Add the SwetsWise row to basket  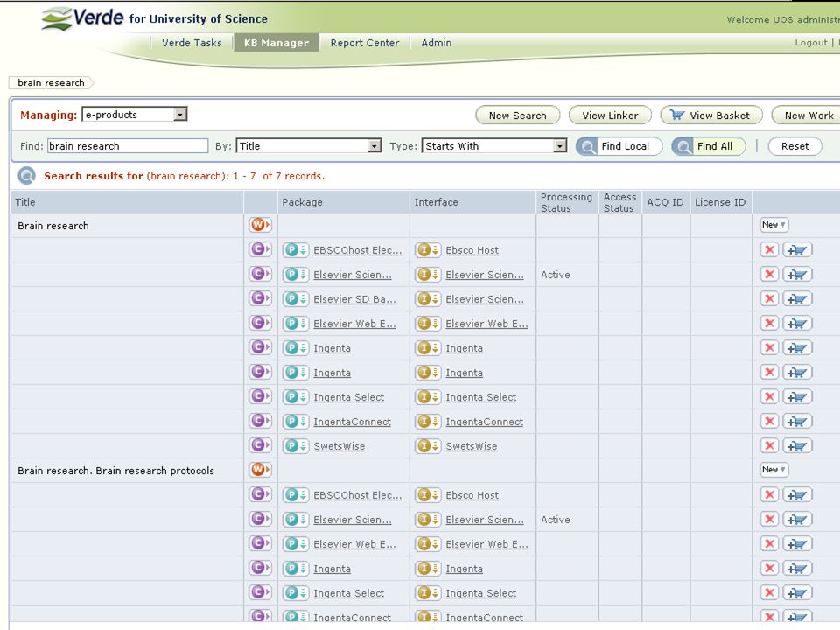coord(798,445)
